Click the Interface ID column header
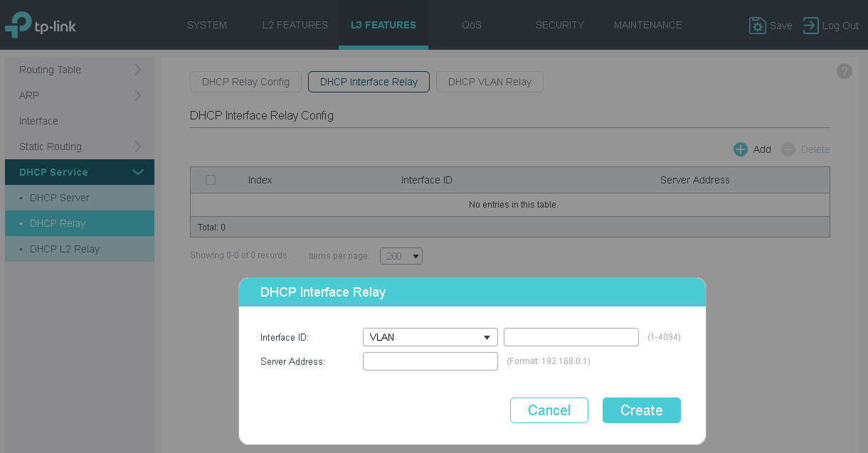Image resolution: width=868 pixels, height=453 pixels. [x=427, y=180]
